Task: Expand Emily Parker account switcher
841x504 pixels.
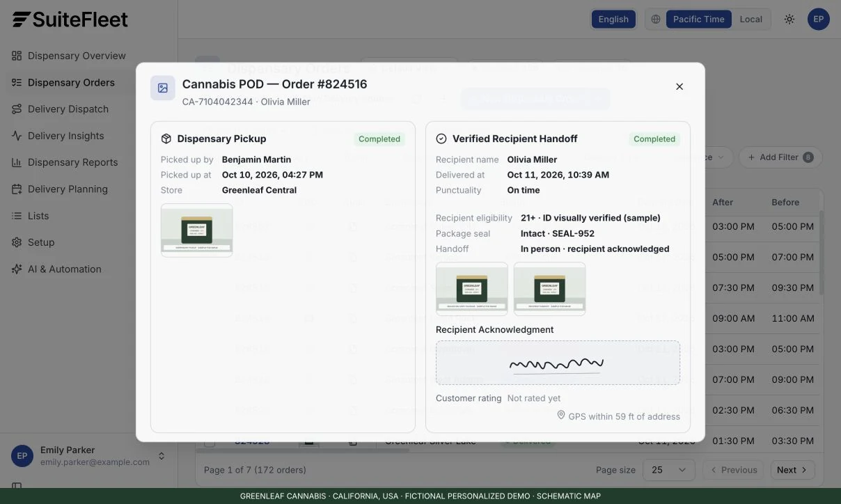Action: pos(162,456)
